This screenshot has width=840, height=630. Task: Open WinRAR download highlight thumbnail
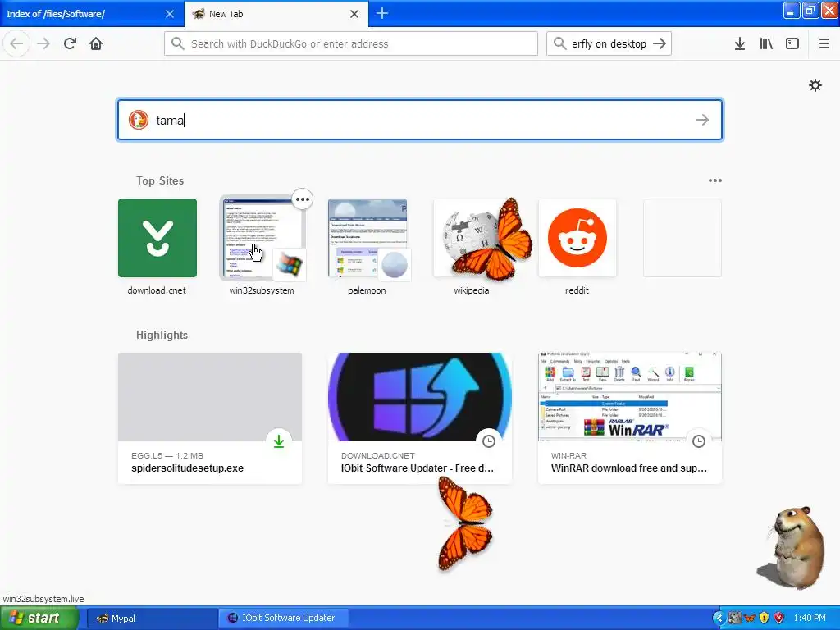[x=630, y=397]
